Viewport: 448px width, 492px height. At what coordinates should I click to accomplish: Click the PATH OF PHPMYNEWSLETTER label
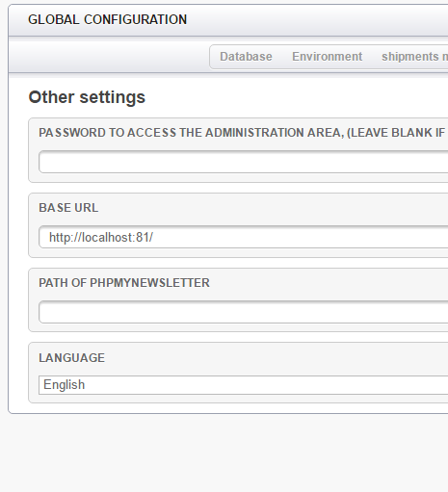(x=124, y=283)
